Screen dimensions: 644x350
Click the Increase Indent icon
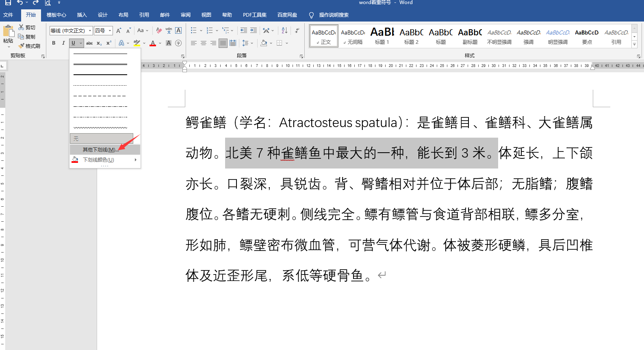[254, 30]
